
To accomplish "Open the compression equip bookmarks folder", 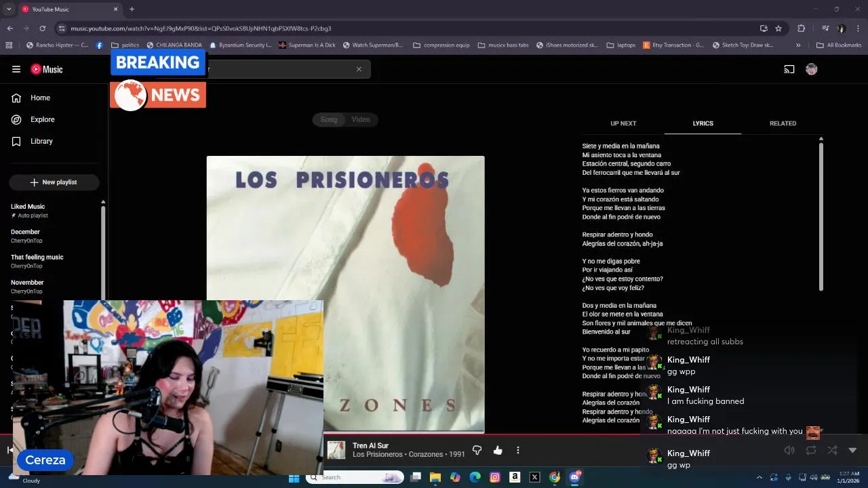I will tap(441, 45).
